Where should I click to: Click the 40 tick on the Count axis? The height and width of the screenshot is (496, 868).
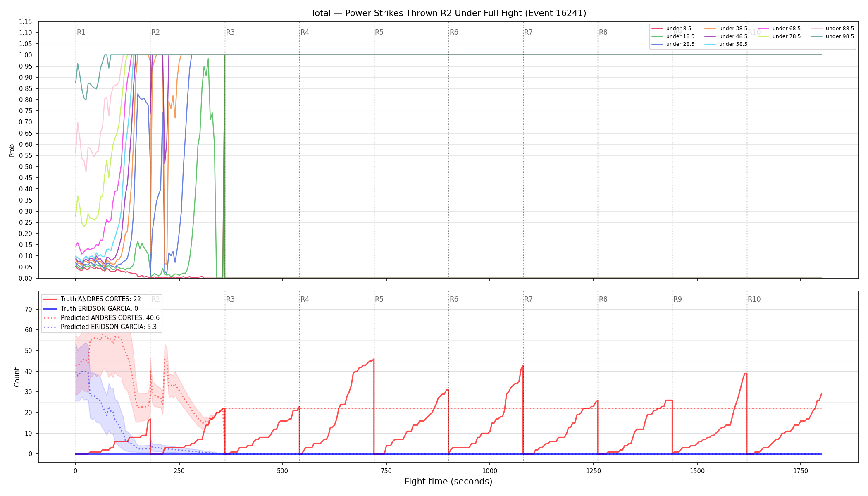[29, 371]
